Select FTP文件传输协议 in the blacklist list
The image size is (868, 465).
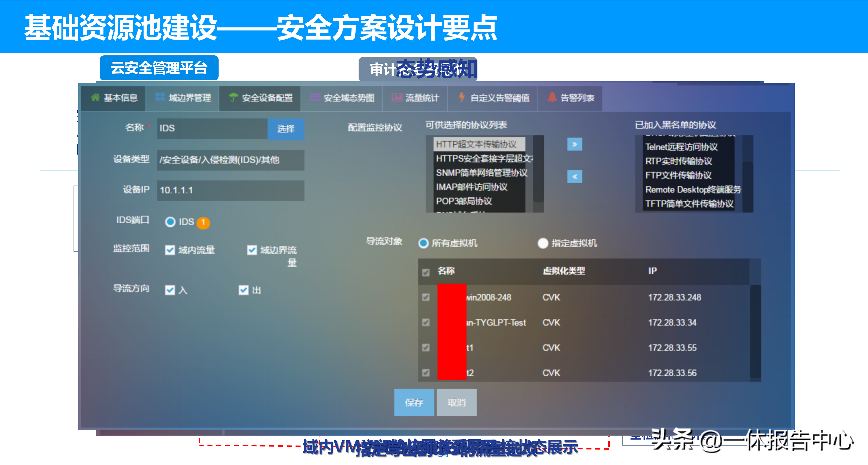pos(678,175)
